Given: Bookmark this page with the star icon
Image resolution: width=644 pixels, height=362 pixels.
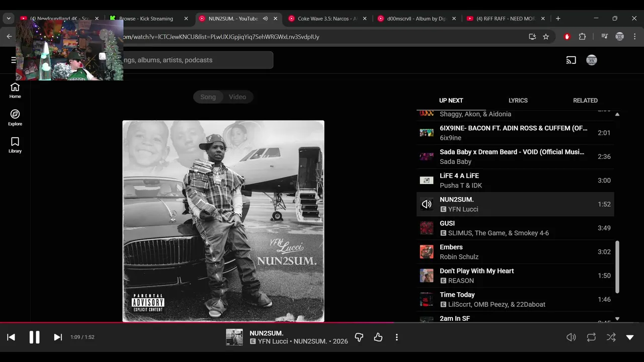Looking at the screenshot, I should point(546,37).
